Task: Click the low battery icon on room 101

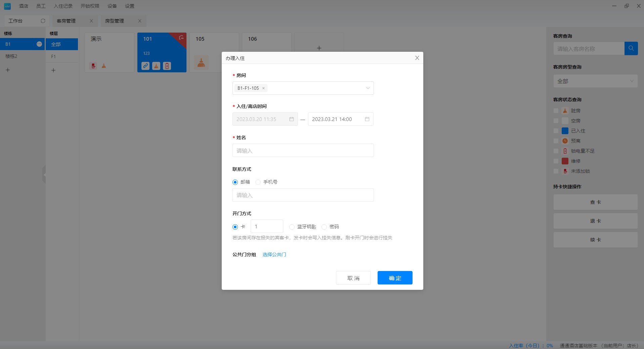Action: [x=167, y=66]
